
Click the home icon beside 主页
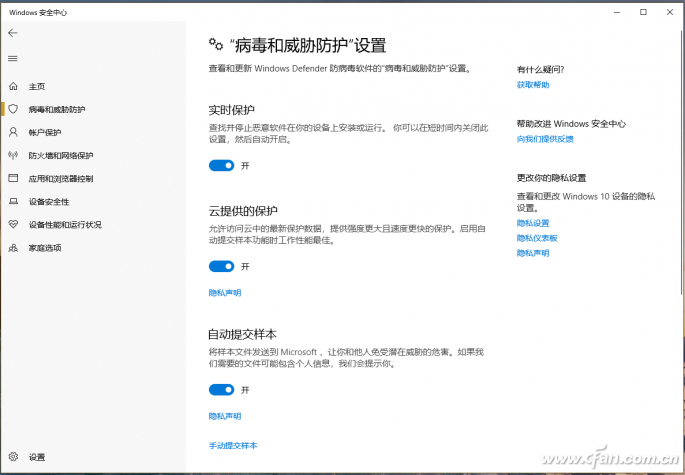coord(14,86)
